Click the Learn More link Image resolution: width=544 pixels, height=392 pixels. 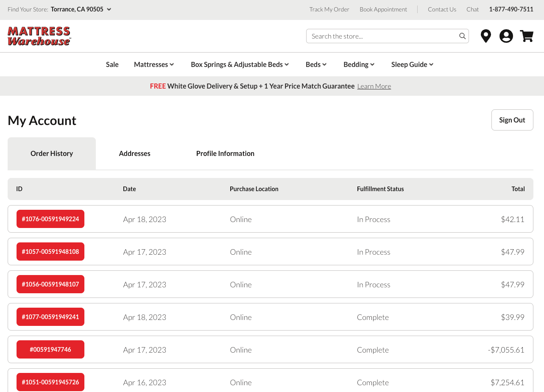[374, 86]
